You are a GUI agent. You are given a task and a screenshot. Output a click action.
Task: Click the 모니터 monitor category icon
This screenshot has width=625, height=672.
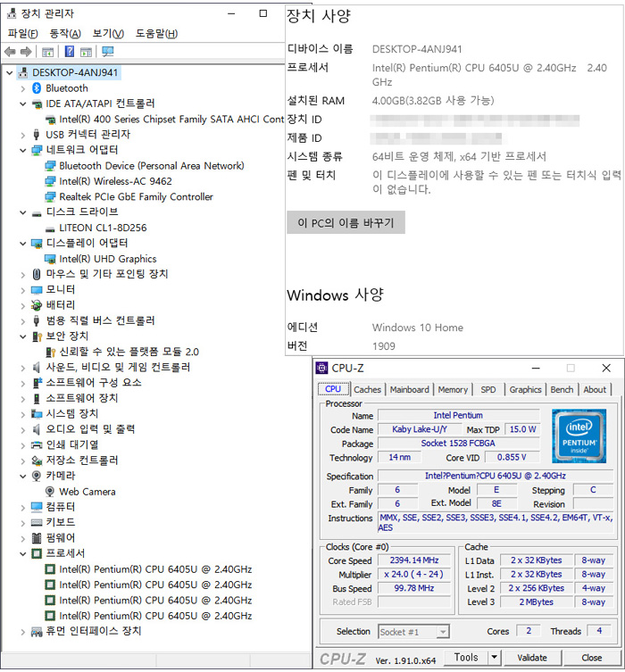coord(37,290)
